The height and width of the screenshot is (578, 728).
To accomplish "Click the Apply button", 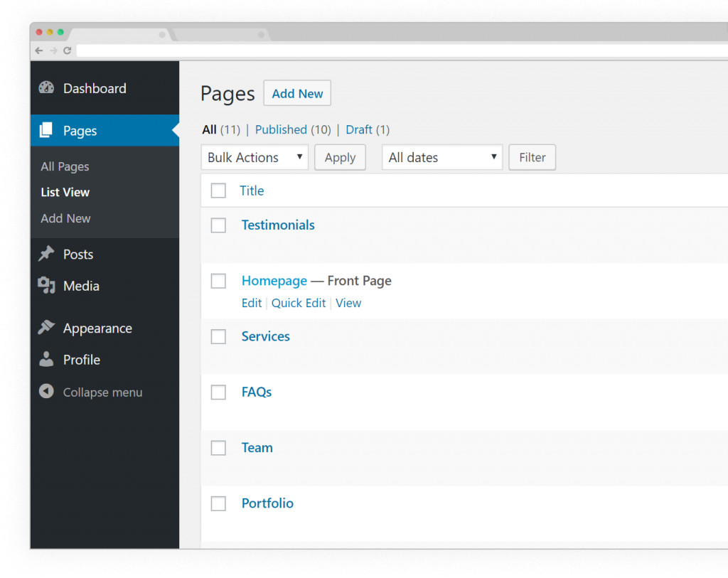I will [340, 157].
